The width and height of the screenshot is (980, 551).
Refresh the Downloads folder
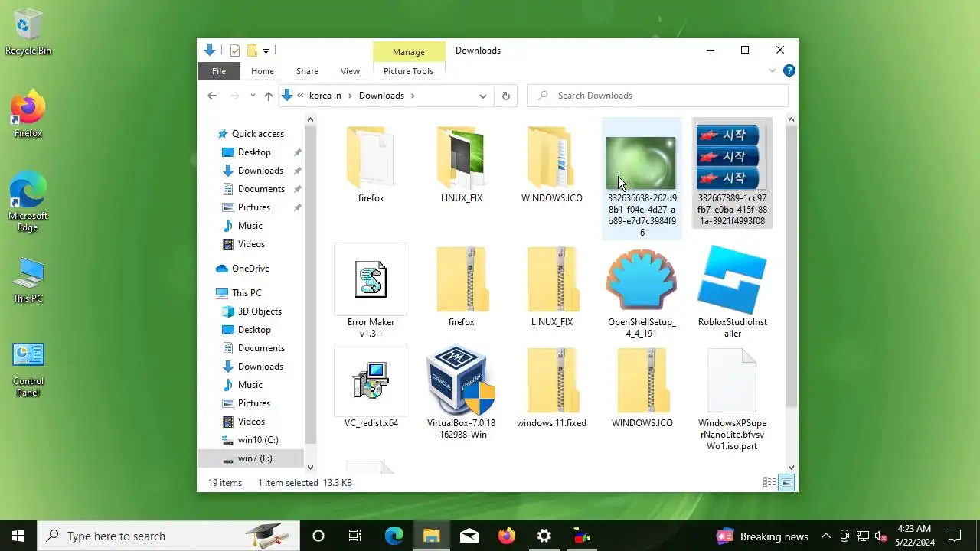(505, 96)
